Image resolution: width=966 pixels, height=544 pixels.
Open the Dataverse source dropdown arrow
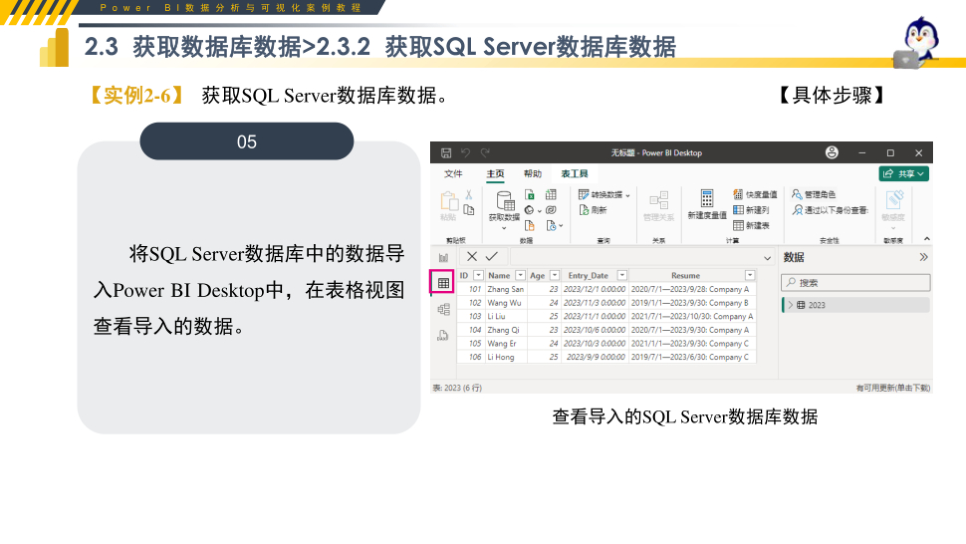click(540, 211)
